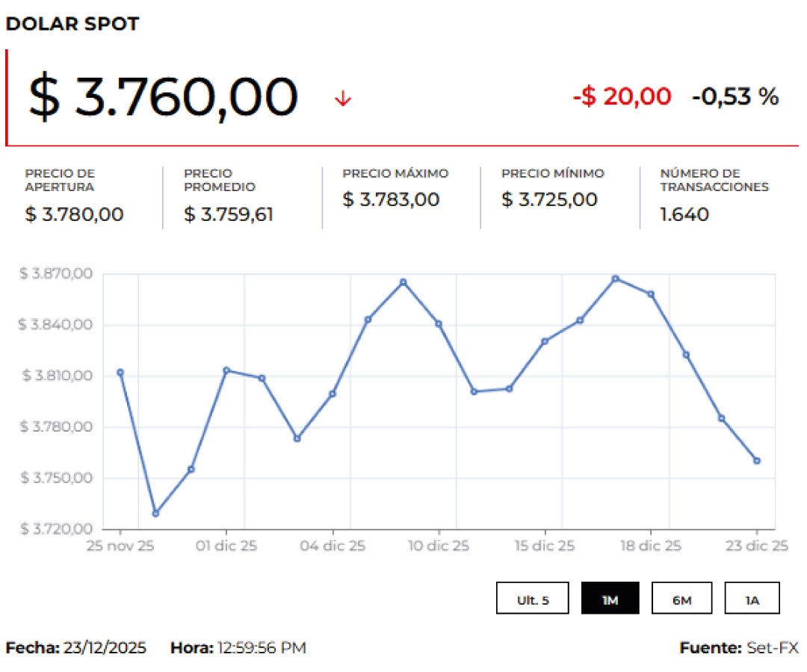Switch chart to 6M range
The height and width of the screenshot is (672, 807).
tap(681, 599)
